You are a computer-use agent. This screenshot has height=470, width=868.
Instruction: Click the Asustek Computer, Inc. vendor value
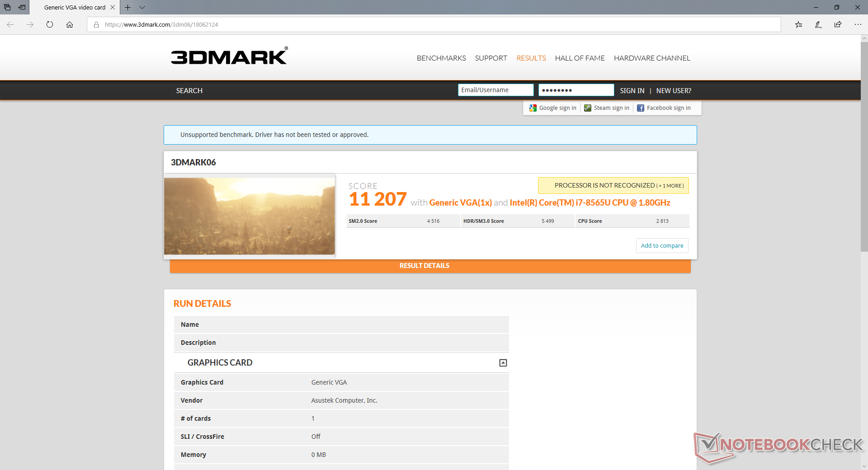(344, 400)
